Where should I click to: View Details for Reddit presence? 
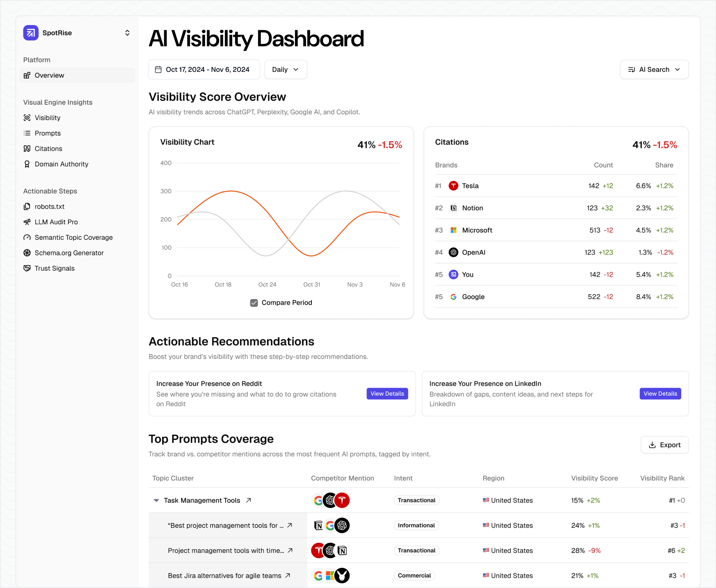(387, 394)
